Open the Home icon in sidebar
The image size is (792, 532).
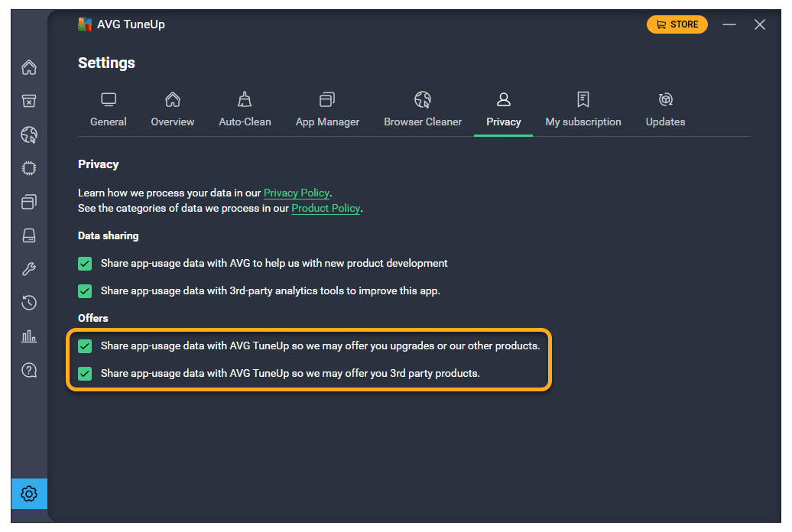point(29,67)
